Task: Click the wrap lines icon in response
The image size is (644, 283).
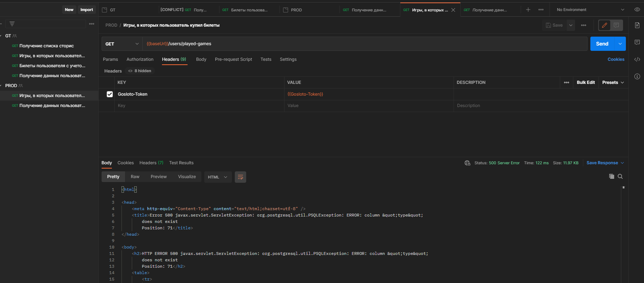Action: coord(240,177)
